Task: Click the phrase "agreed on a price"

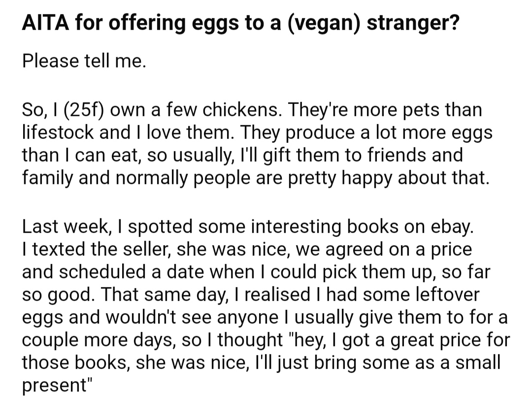Action: click(x=399, y=249)
